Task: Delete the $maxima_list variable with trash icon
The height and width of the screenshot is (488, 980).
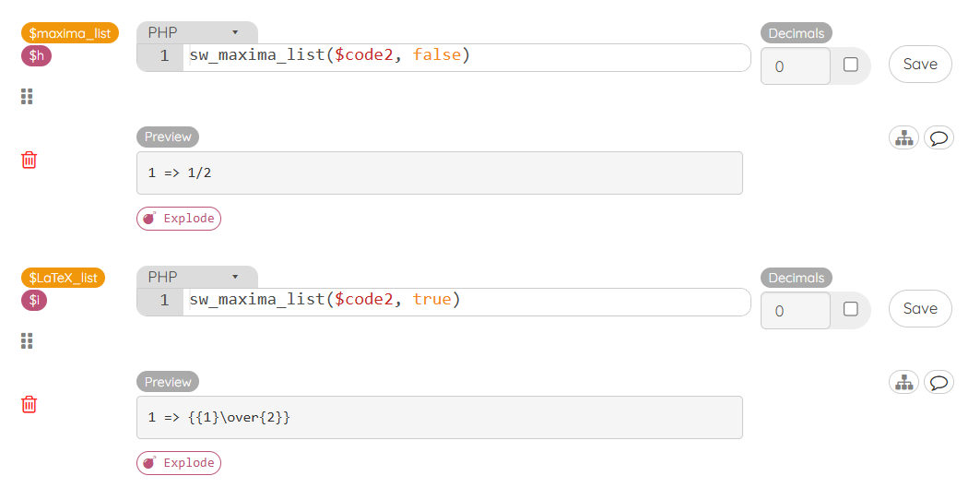Action: 29,161
